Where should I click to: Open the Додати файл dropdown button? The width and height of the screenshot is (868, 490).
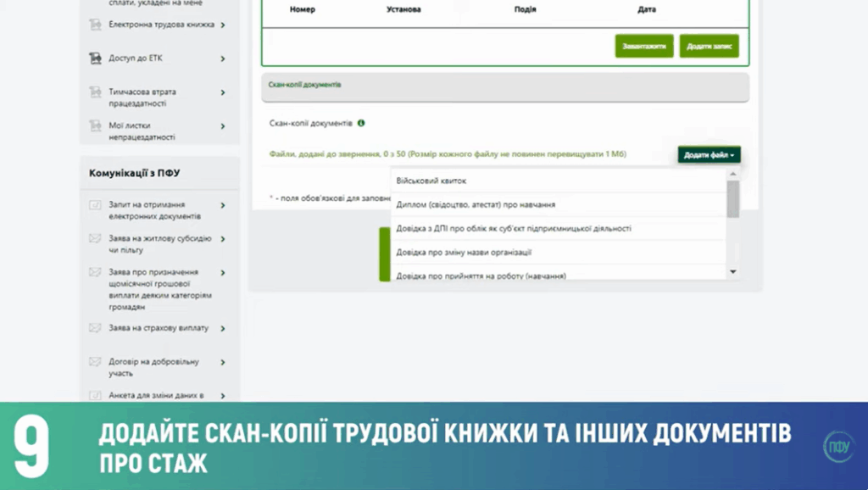[x=709, y=155]
